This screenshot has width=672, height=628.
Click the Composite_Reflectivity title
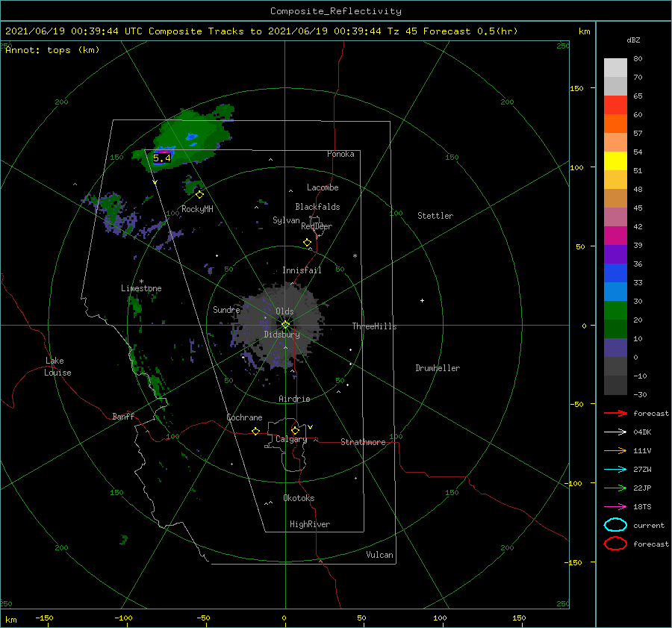tap(336, 11)
